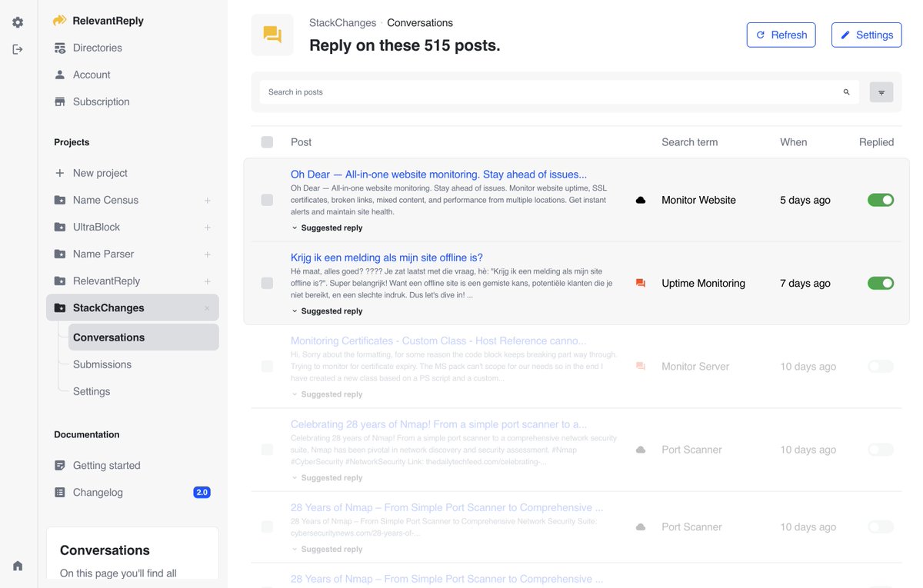Expand Suggested reply under Monitoring Certificates
923x588 pixels.
point(327,394)
